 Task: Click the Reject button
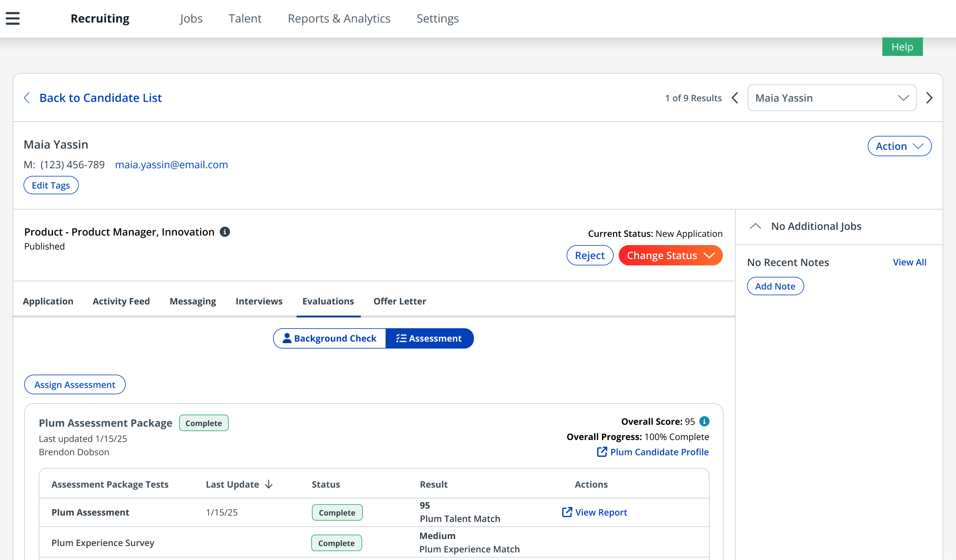(x=589, y=255)
